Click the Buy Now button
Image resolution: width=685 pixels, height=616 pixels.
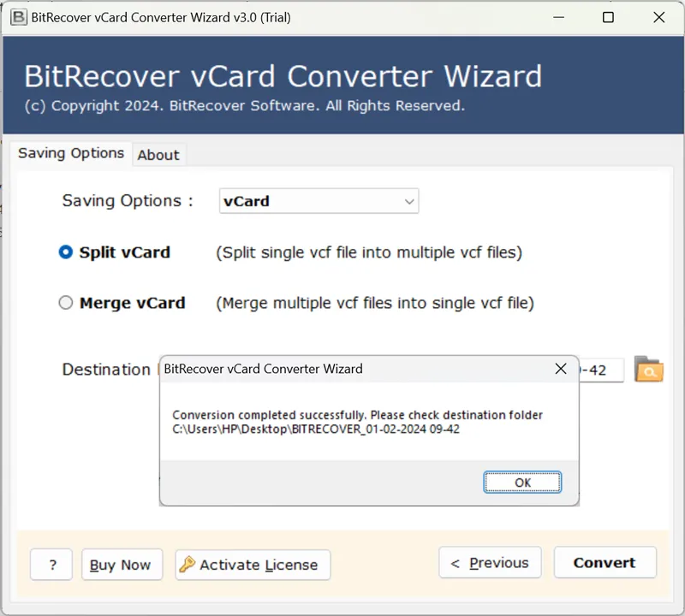(122, 565)
